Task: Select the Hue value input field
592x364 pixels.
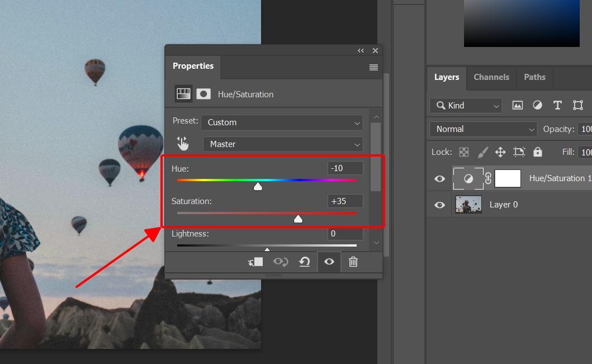Action: click(x=345, y=168)
